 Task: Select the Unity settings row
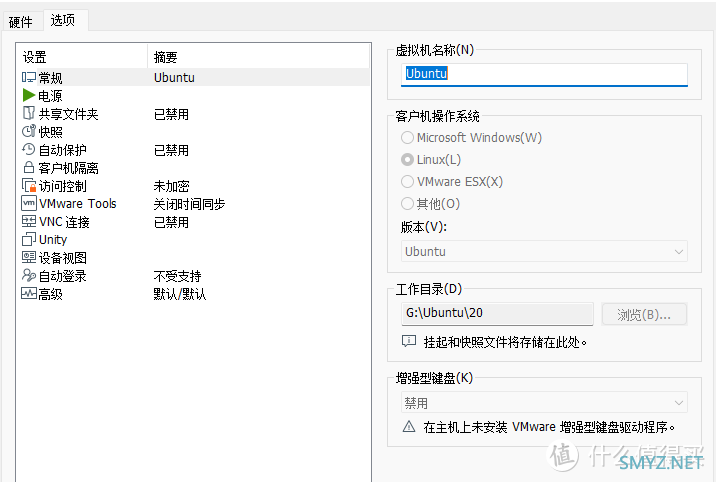click(x=193, y=240)
